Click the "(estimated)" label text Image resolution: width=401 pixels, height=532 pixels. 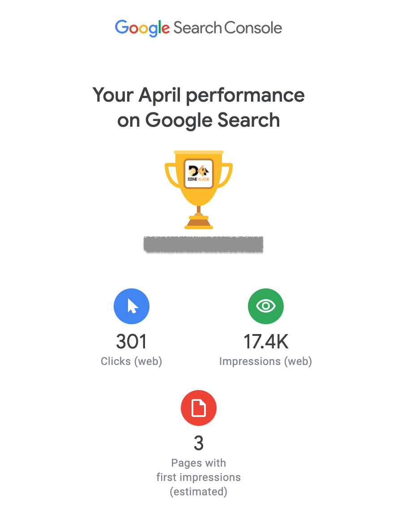click(x=199, y=492)
